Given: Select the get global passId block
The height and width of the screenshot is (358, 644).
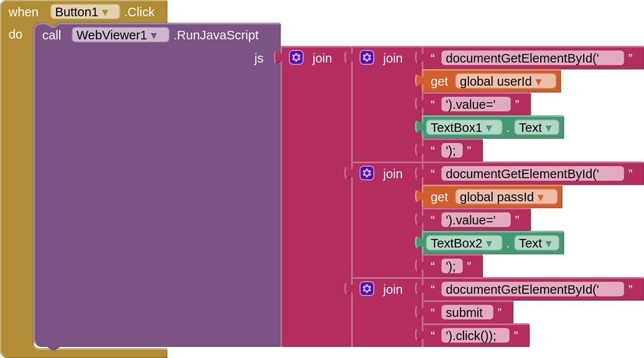Looking at the screenshot, I should pos(440,197).
